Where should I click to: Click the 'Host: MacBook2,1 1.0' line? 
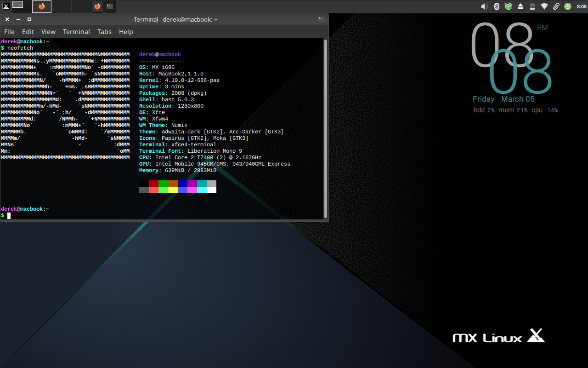[x=171, y=74]
